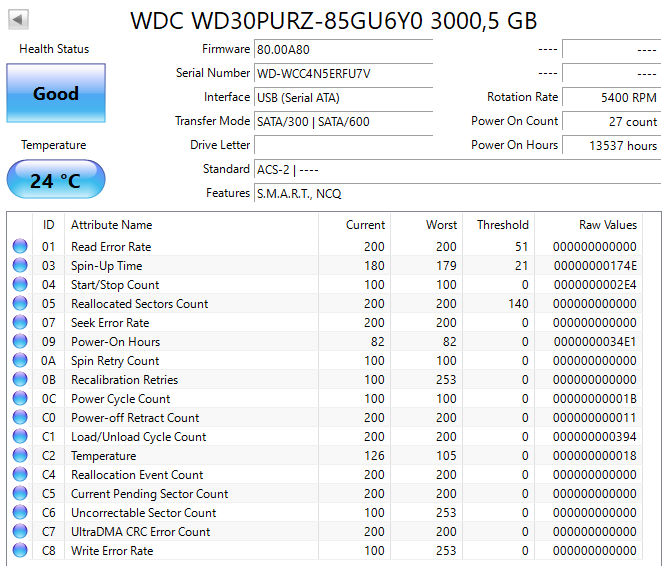Viewport: 669px width, 566px height.
Task: Click raw value 0000000002E4 of Start/Stop Count
Action: pos(595,284)
